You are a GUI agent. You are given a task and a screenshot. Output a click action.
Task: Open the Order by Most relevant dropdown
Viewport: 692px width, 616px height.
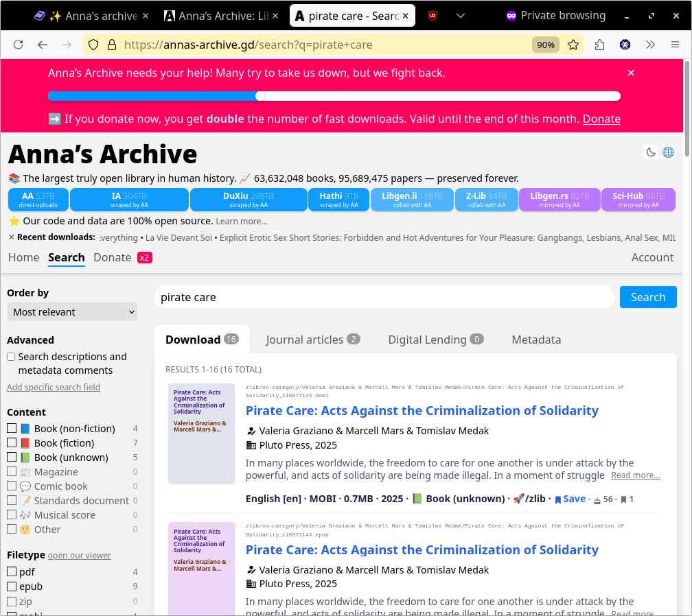click(x=72, y=312)
